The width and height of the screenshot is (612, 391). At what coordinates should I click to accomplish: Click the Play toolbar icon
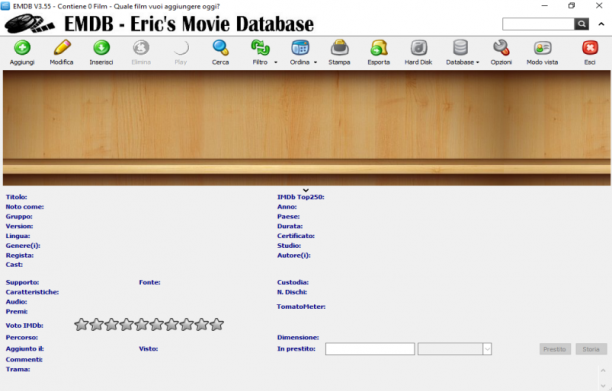181,48
